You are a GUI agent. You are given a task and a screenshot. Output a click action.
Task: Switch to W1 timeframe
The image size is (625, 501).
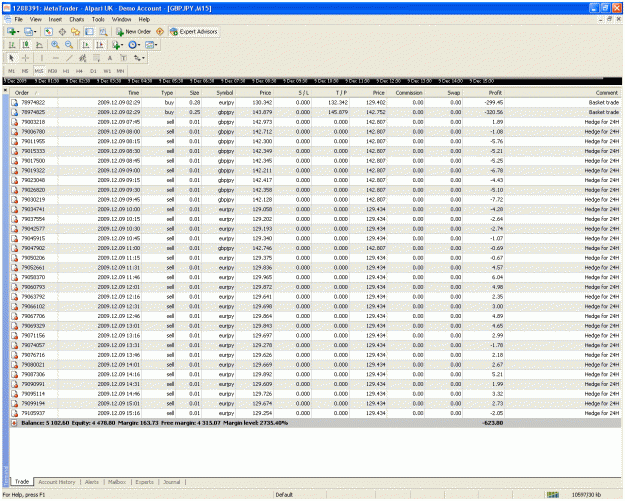[107, 71]
